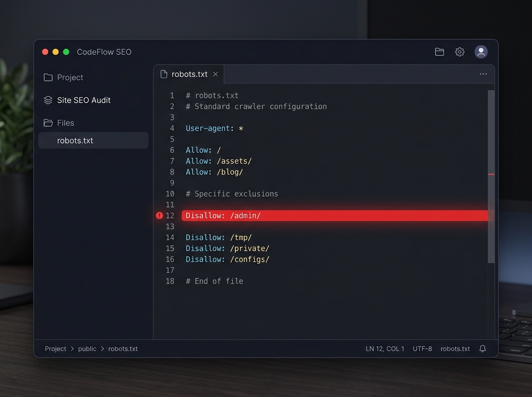The width and height of the screenshot is (532, 397).
Task: Click the robots.txt breadcrumb segment
Action: point(123,349)
